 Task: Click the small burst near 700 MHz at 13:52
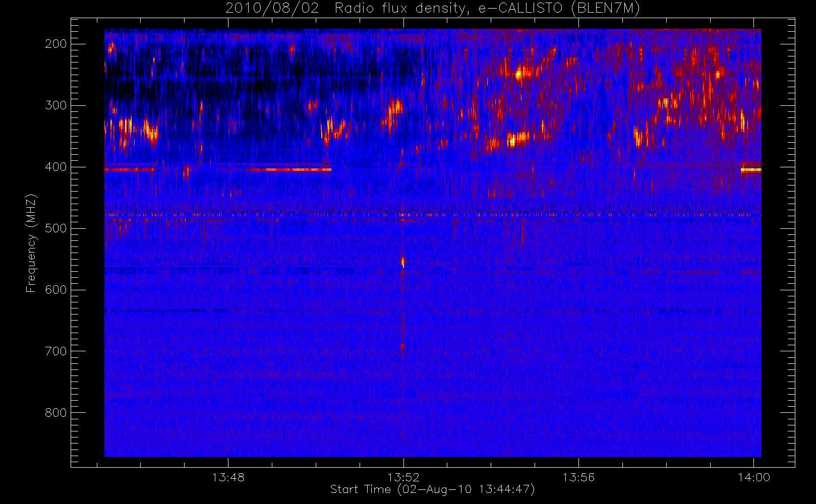tap(402, 347)
